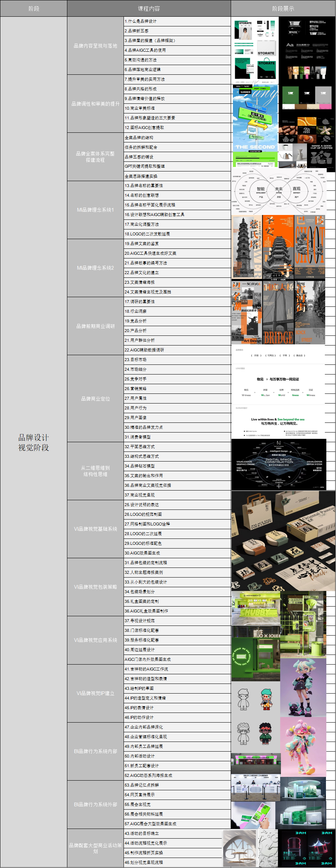
Task: Open the 慈氏塔 pagoda poster image
Action: click(247, 247)
